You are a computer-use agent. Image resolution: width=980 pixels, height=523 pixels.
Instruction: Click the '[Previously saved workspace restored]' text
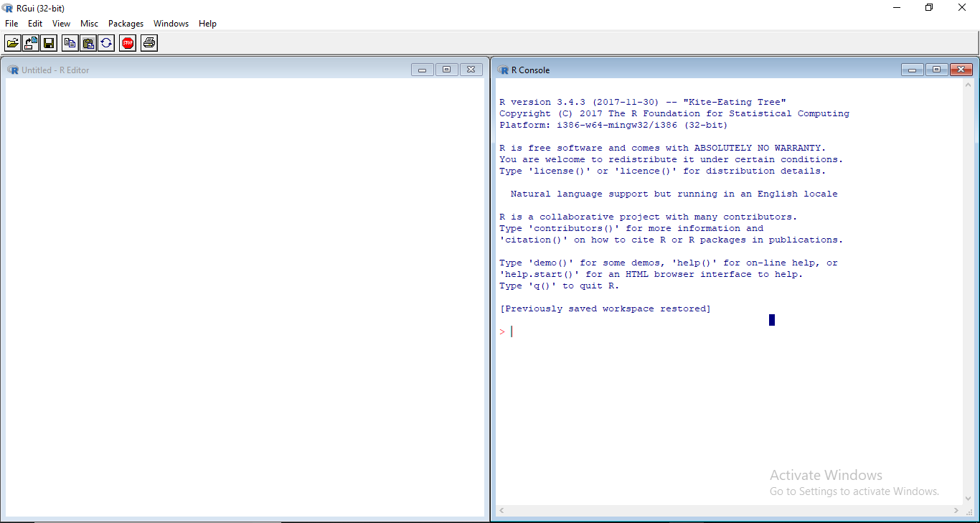(606, 308)
